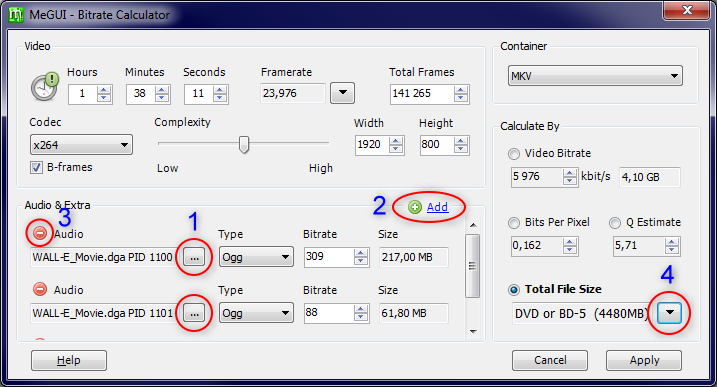This screenshot has height=387, width=717.
Task: Open Type dropdown for PID 1100 audio
Action: 256,257
